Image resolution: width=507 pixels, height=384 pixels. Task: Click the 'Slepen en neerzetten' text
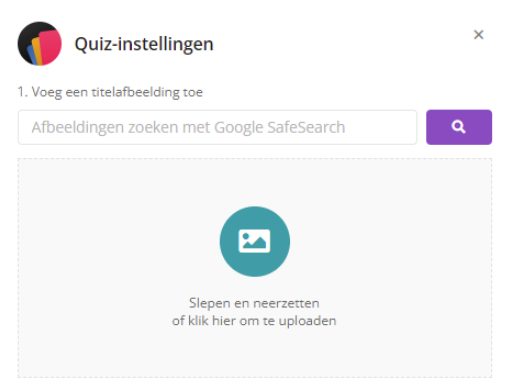click(x=254, y=303)
